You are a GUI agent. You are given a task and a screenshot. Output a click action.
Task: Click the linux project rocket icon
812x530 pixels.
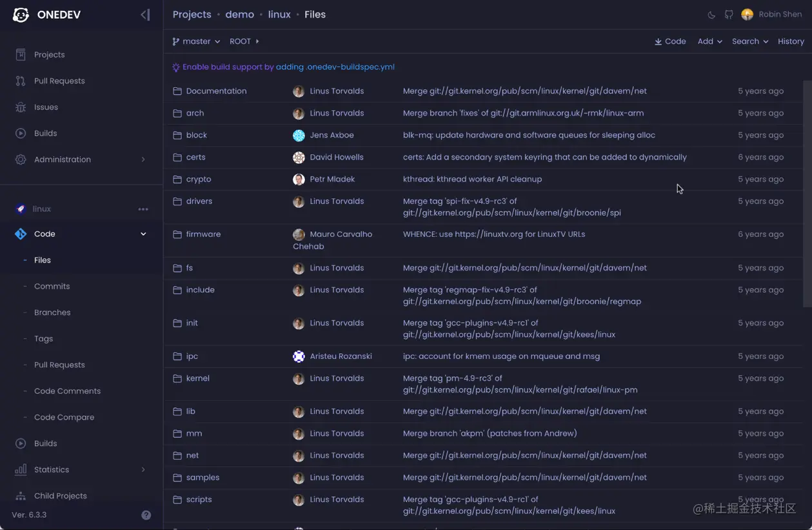tap(21, 209)
